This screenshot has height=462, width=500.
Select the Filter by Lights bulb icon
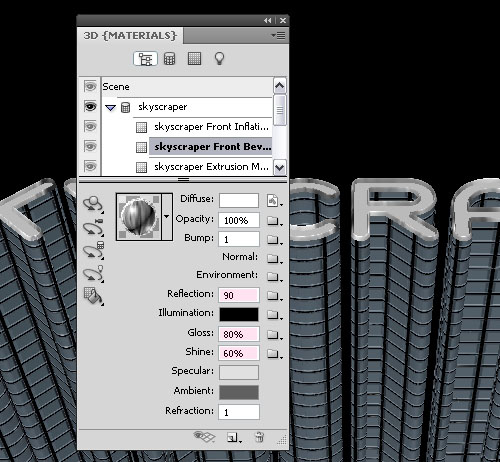click(219, 59)
